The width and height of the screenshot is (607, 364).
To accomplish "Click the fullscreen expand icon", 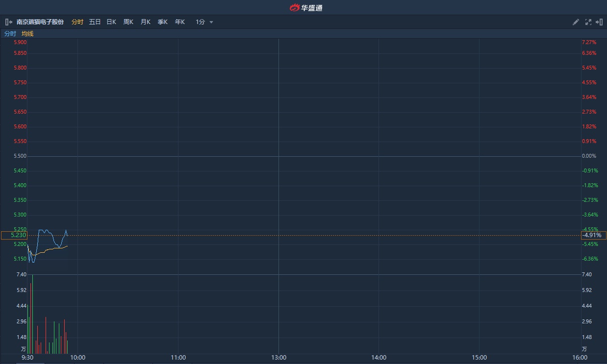I will click(588, 22).
